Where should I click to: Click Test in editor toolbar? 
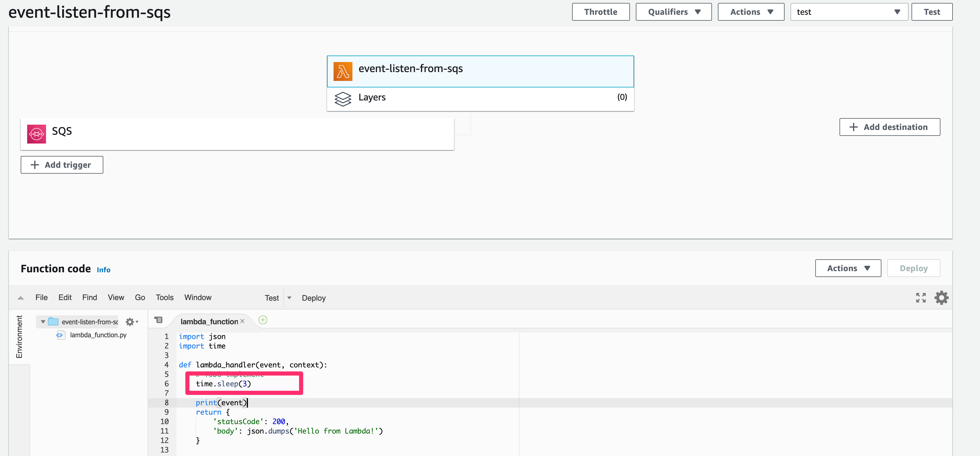[272, 298]
